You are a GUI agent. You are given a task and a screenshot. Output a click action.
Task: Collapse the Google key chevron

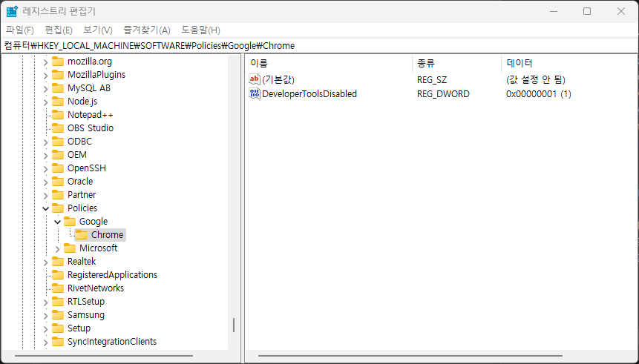pyautogui.click(x=58, y=222)
